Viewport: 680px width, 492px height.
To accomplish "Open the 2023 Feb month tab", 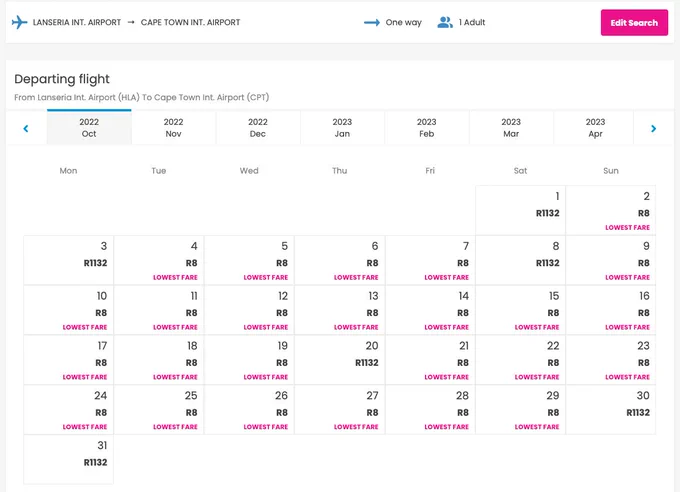I will click(x=427, y=128).
